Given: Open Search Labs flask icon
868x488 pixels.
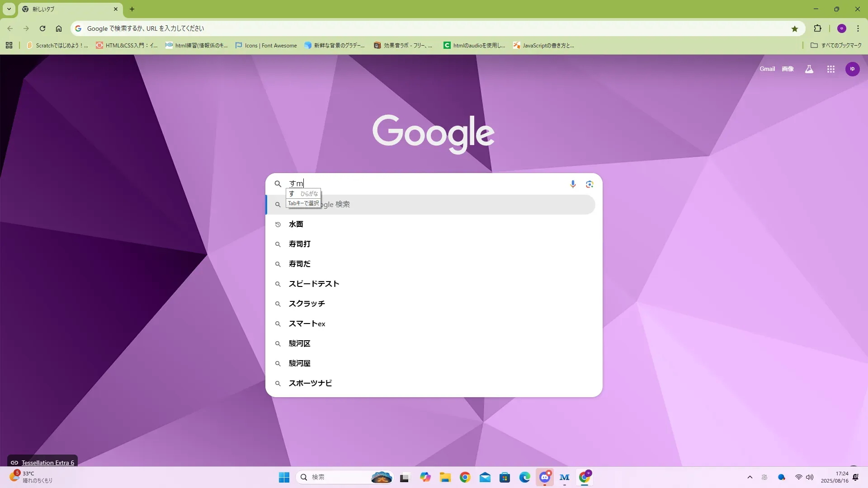Looking at the screenshot, I should [809, 69].
